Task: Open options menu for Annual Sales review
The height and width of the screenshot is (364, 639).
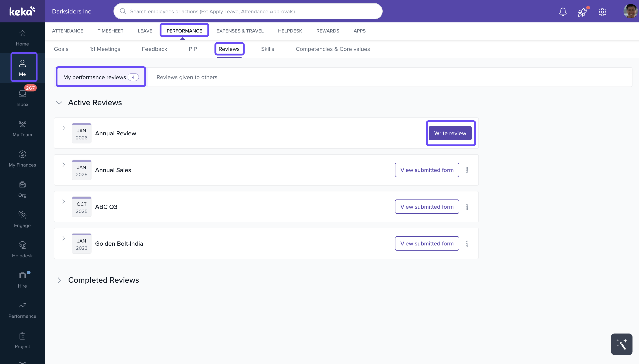Action: point(467,170)
